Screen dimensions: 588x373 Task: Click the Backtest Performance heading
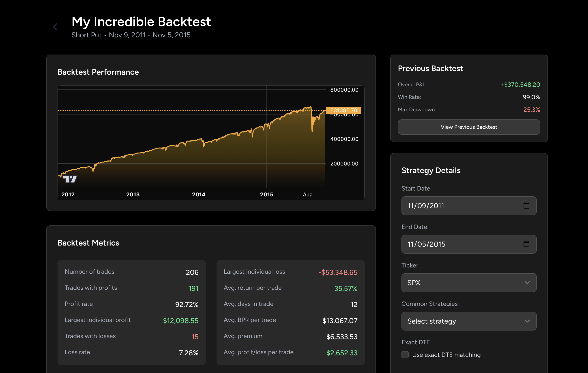pyautogui.click(x=98, y=72)
